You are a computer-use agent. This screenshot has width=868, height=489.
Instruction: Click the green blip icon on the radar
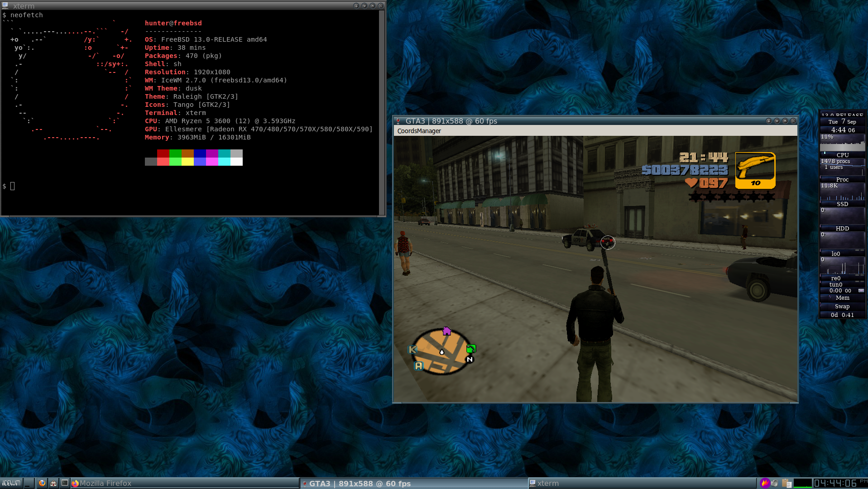tap(471, 349)
